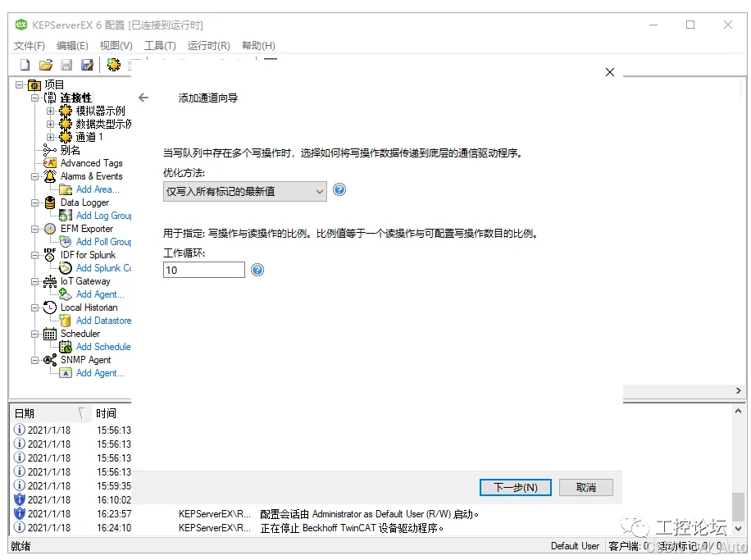751x560 pixels.
Task: Click the help icon beside duty cycle
Action: (x=257, y=271)
